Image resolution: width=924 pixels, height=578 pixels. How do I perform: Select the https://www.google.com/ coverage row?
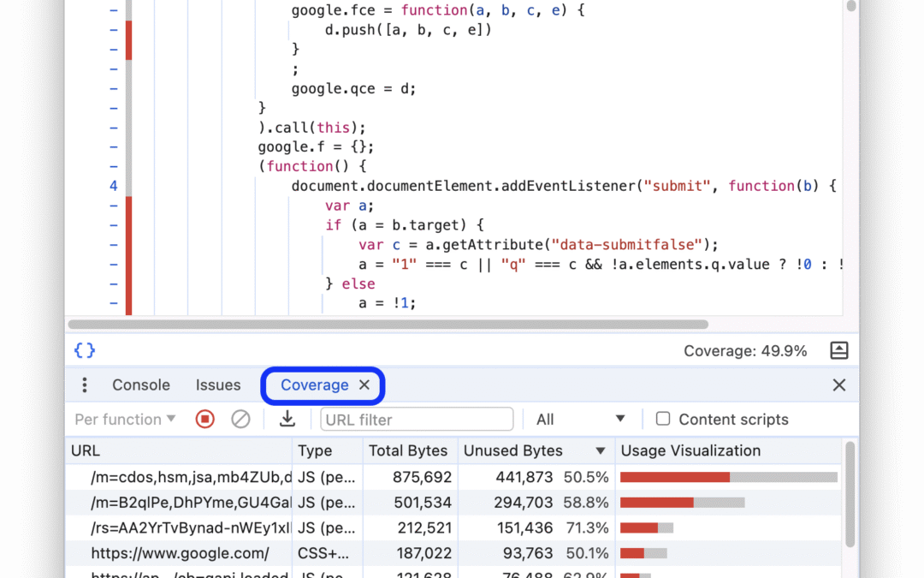coord(181,553)
